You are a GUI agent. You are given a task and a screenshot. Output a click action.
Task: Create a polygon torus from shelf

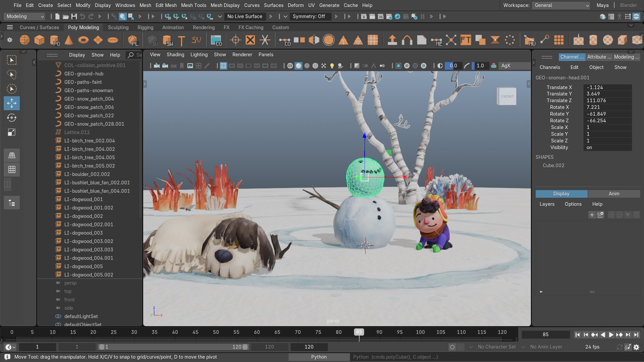[x=83, y=40]
